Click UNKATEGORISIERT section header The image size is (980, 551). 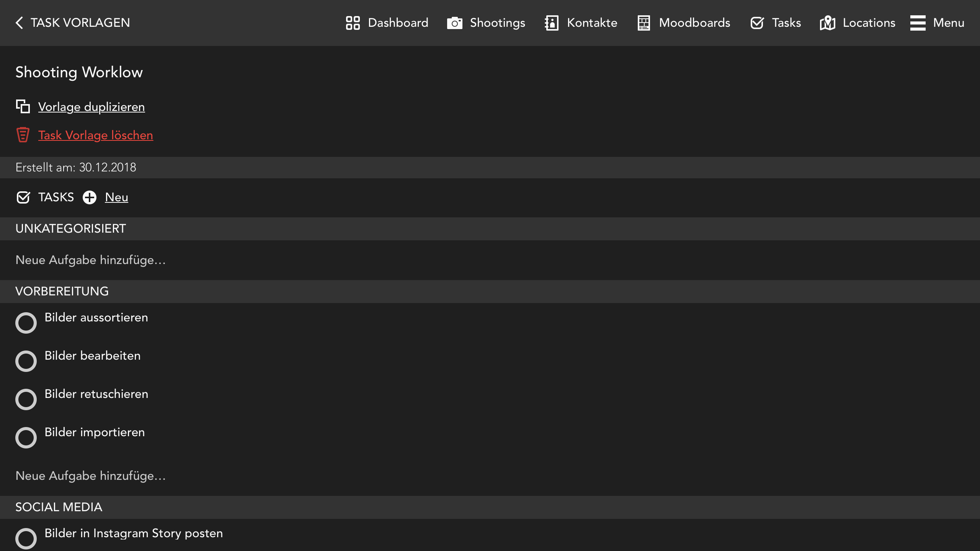(71, 229)
